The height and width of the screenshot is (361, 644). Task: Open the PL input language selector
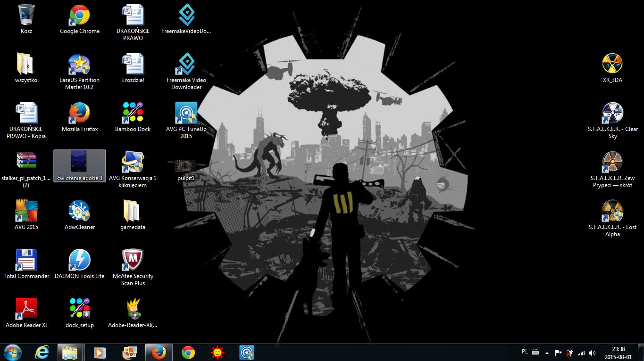pyautogui.click(x=525, y=352)
